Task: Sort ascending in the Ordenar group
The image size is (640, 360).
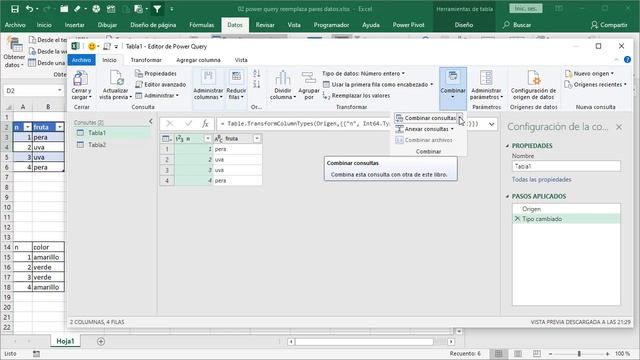Action: [256, 73]
